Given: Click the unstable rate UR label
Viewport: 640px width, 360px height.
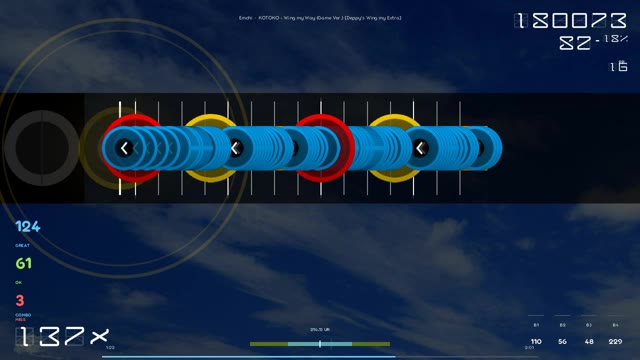Looking at the screenshot, I should (320, 329).
